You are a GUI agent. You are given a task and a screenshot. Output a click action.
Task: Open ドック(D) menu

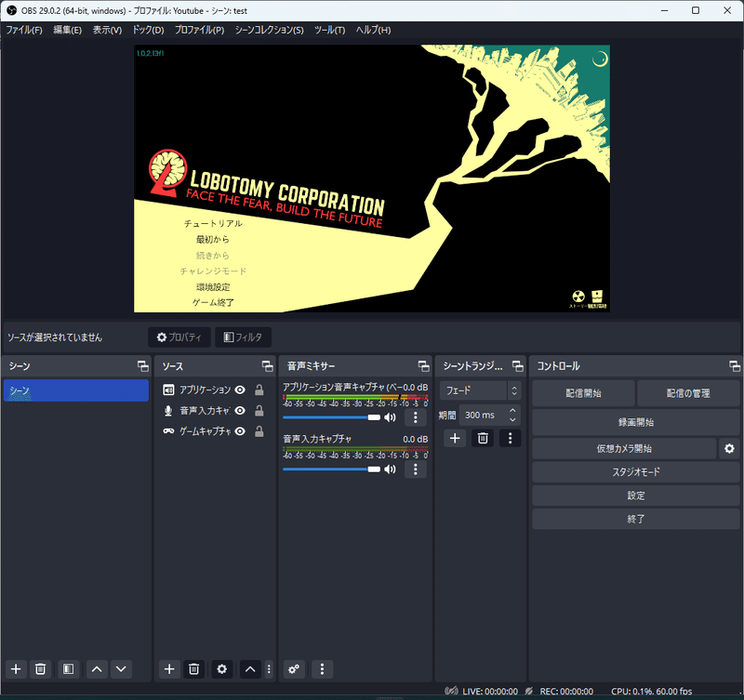(149, 30)
